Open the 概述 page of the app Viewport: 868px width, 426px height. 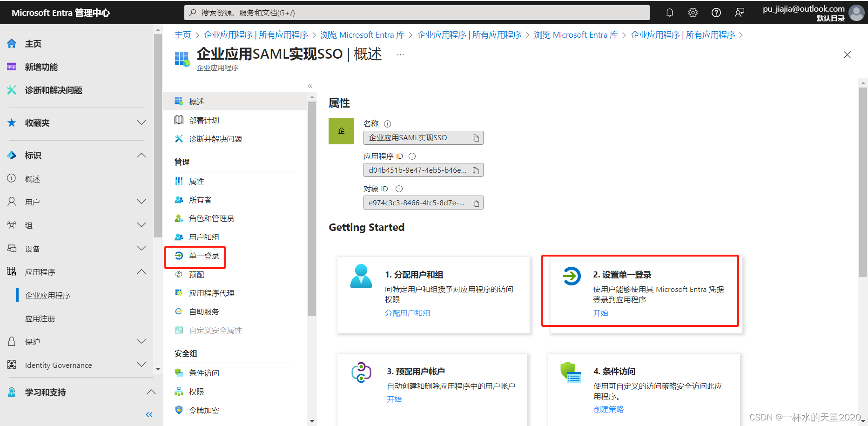(x=196, y=101)
